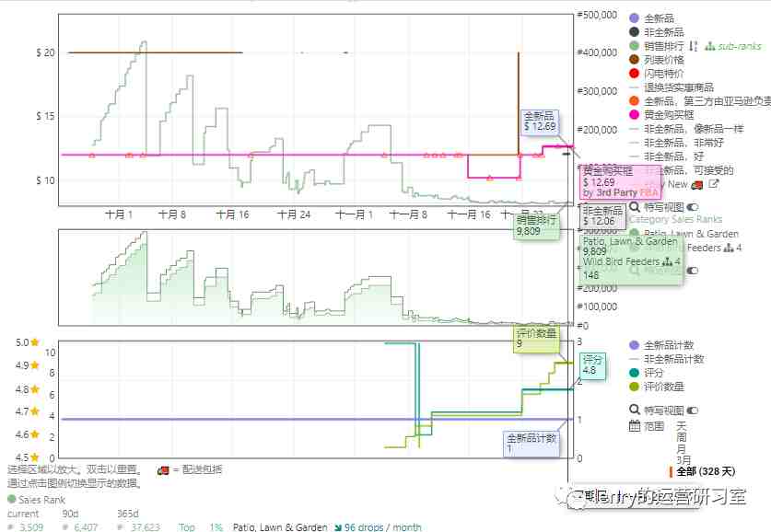771x532 pixels.
Task: Click the calendar icon next to 范围
Action: coord(635,425)
